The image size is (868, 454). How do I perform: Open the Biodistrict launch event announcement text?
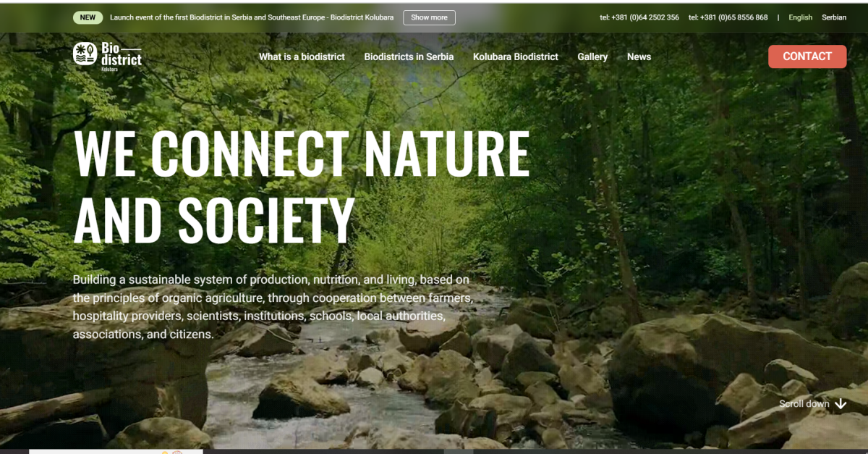point(252,17)
